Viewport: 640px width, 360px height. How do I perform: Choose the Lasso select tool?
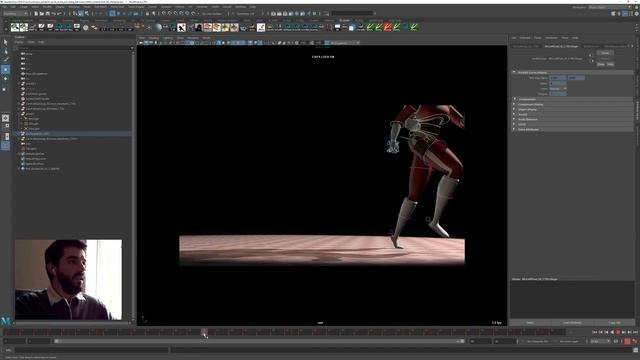(x=5, y=51)
